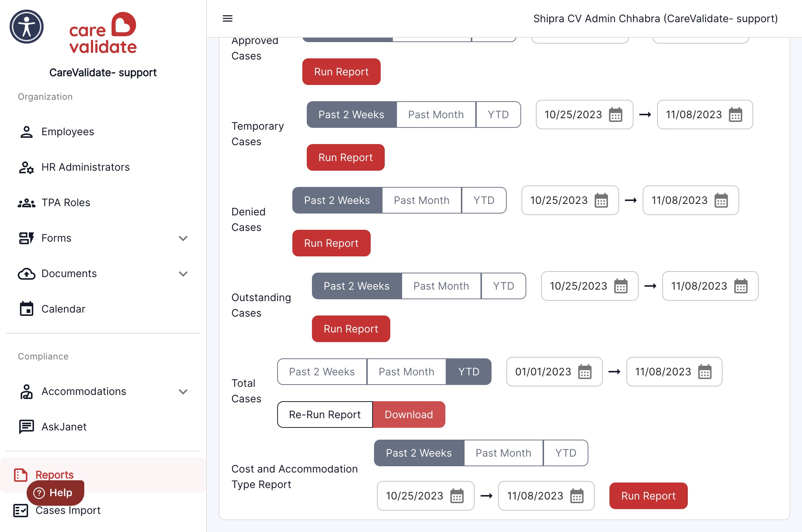Expand the Documents menu chevron
This screenshot has width=802, height=532.
[183, 274]
